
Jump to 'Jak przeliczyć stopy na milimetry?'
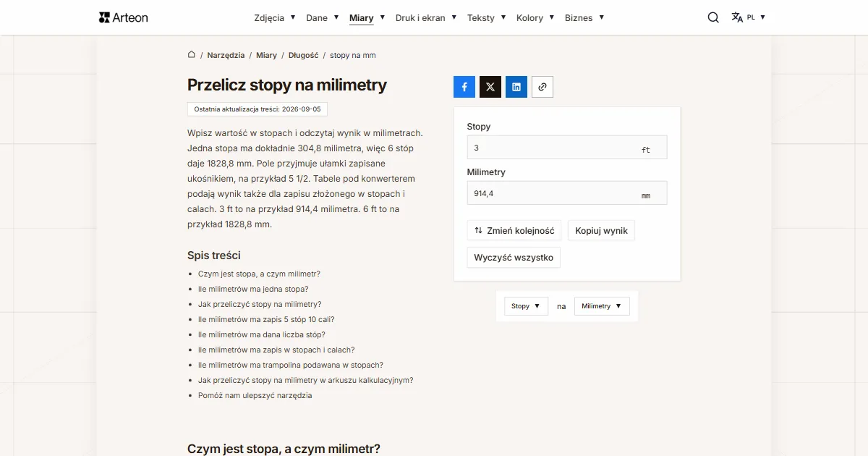click(x=260, y=304)
